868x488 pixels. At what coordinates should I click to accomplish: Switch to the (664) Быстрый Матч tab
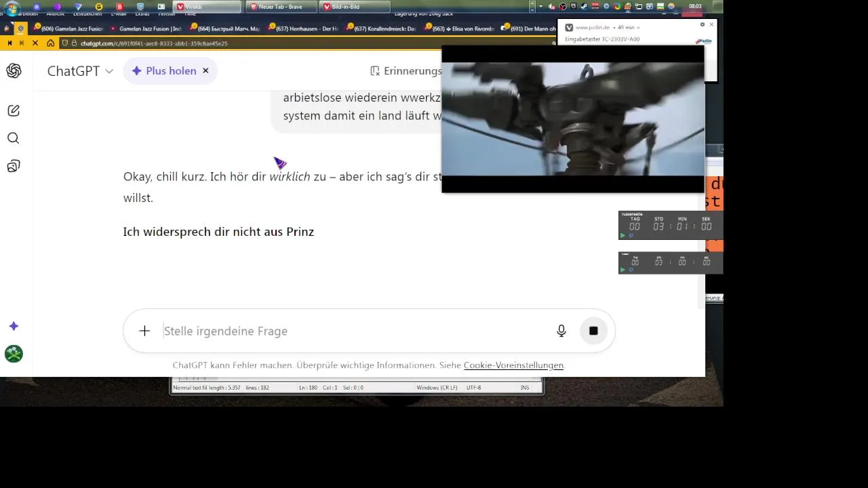click(x=225, y=28)
